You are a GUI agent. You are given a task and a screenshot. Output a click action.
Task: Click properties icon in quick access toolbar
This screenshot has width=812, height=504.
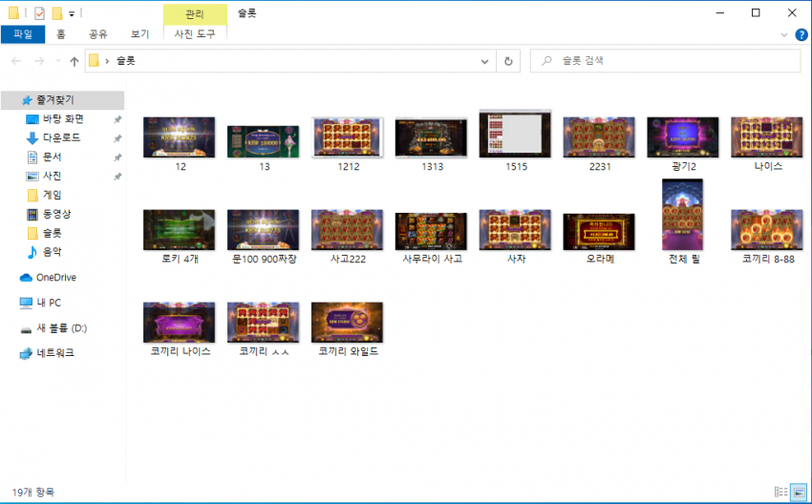pyautogui.click(x=39, y=13)
